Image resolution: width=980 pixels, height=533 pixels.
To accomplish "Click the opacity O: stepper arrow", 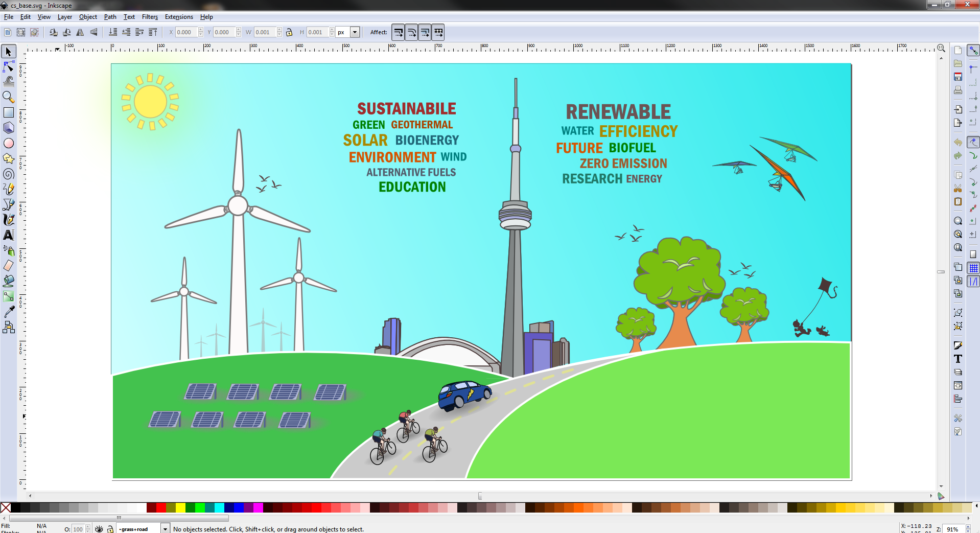I will 88,527.
